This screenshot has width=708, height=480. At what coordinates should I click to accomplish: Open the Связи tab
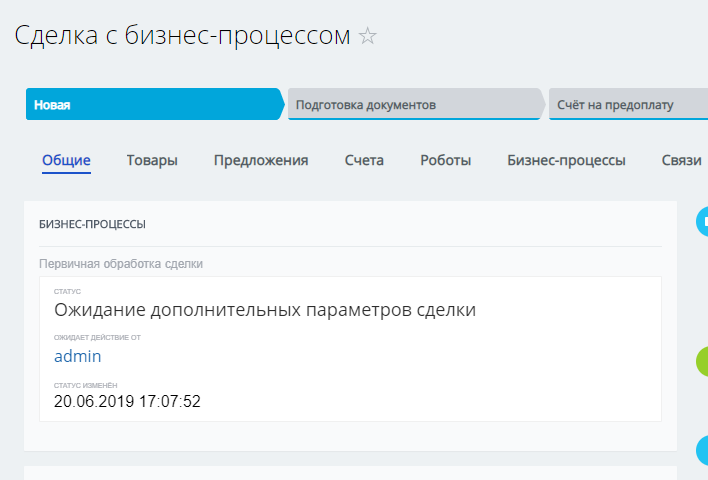[x=682, y=160]
